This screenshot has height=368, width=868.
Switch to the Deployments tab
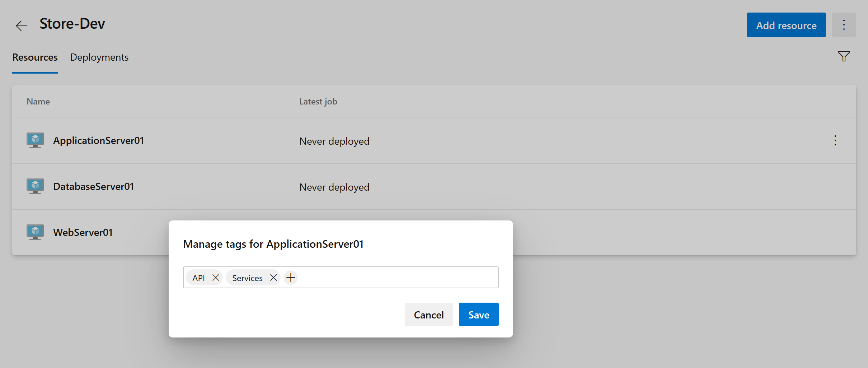click(x=99, y=57)
